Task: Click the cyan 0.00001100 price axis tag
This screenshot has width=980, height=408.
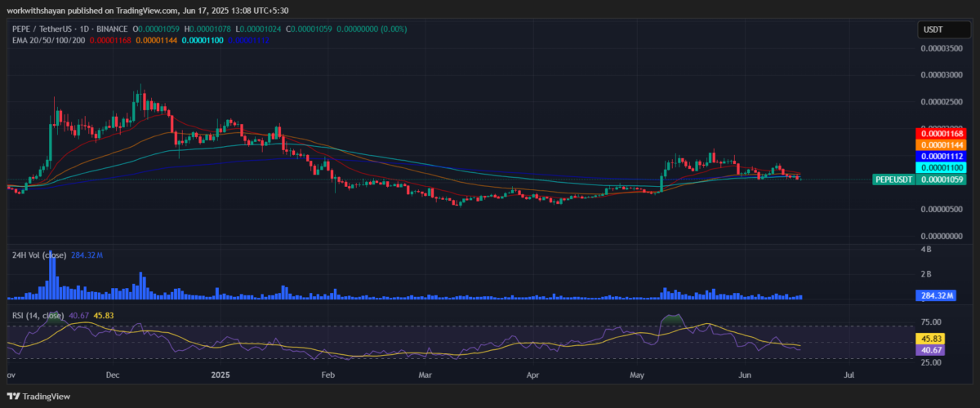Action: point(942,167)
